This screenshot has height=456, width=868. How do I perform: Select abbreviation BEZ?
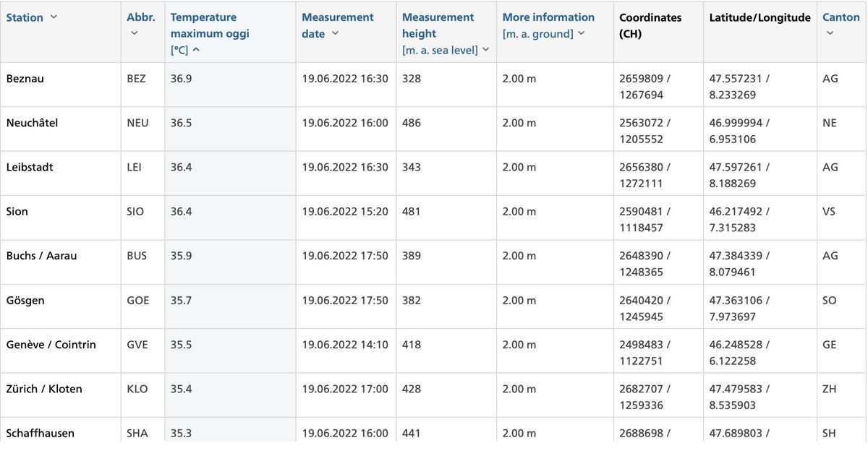click(x=136, y=79)
